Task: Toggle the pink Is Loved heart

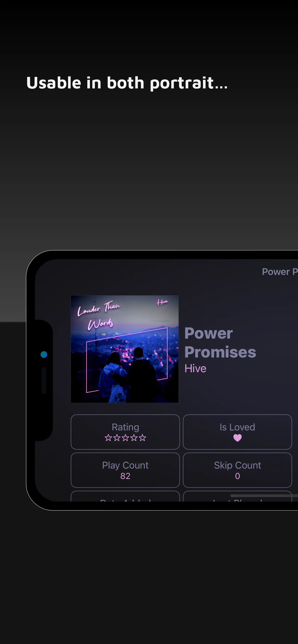Action: [237, 438]
